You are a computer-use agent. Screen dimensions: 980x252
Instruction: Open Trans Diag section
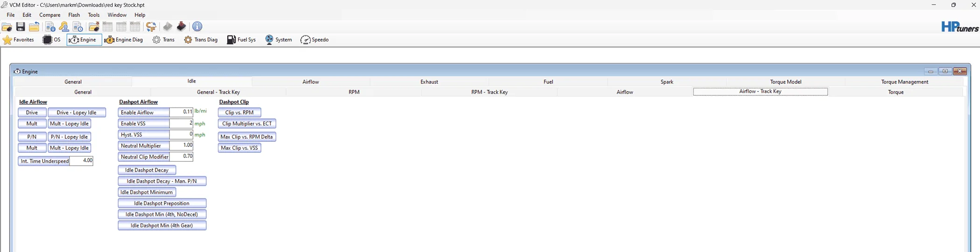point(201,40)
